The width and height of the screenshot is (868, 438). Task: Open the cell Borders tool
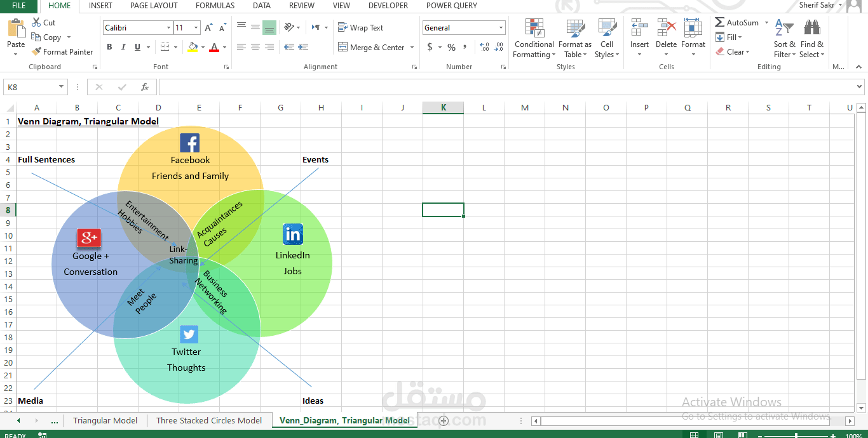pos(165,47)
